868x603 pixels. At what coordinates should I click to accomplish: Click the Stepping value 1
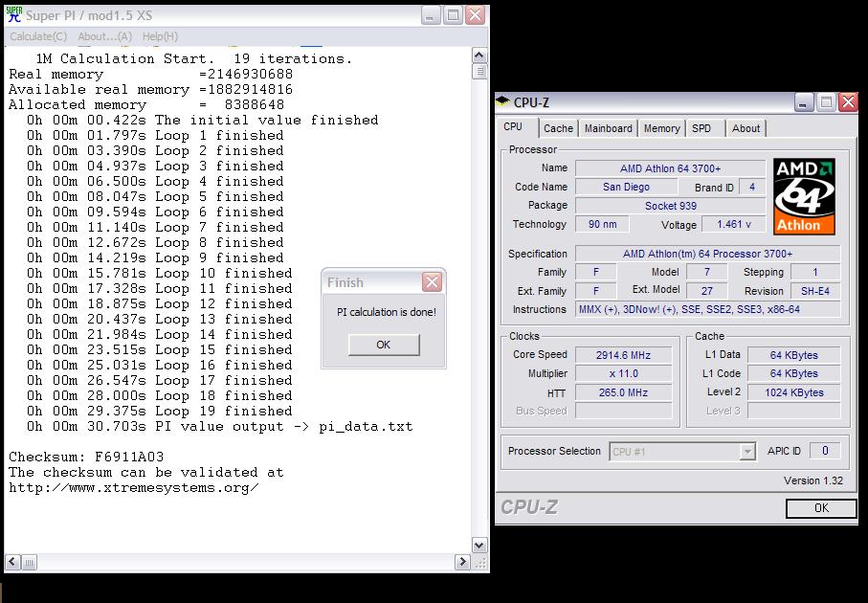point(815,272)
